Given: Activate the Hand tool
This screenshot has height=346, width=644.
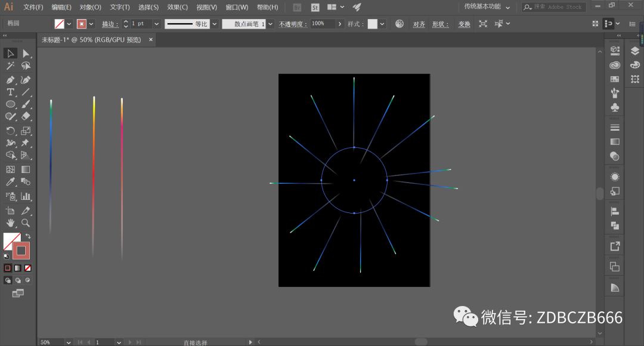Looking at the screenshot, I should pyautogui.click(x=10, y=223).
